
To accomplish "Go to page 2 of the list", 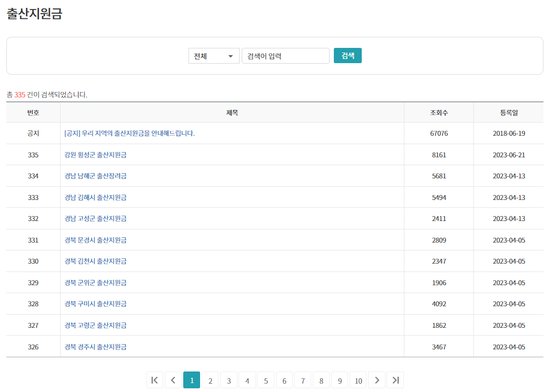I will tap(210, 379).
